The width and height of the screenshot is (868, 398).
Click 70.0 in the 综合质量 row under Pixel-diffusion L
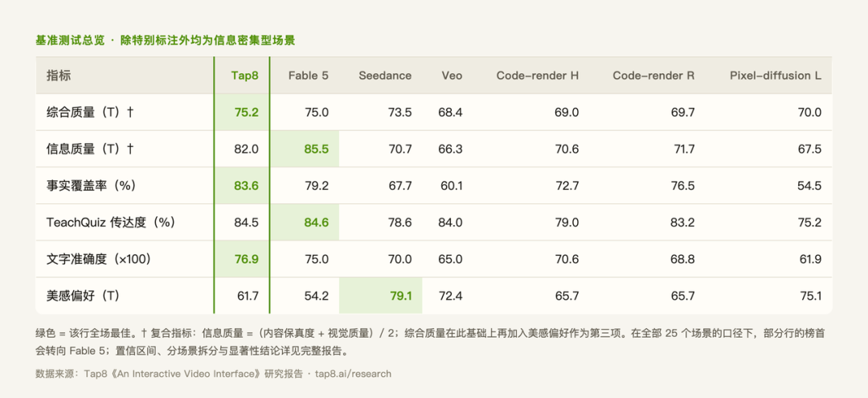click(x=810, y=113)
